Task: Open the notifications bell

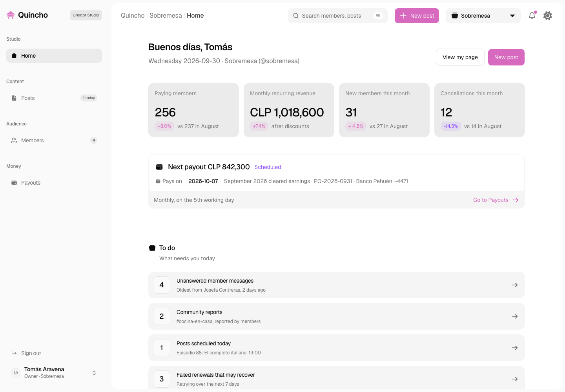Action: (x=532, y=16)
